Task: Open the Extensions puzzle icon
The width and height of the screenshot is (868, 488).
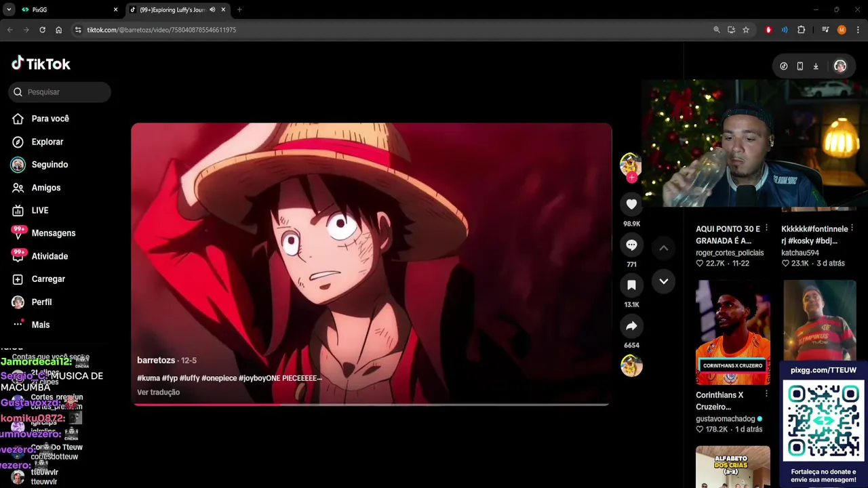Action: pos(802,30)
